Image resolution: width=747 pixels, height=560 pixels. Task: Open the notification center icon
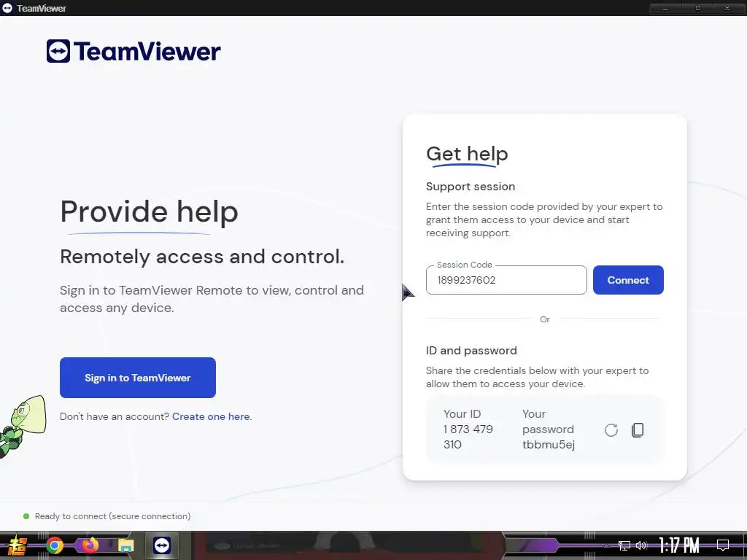tap(723, 545)
